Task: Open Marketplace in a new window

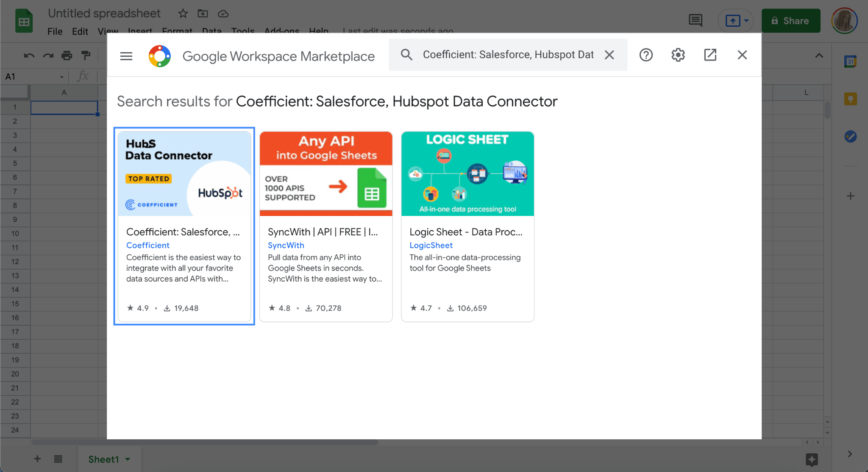Action: click(710, 55)
